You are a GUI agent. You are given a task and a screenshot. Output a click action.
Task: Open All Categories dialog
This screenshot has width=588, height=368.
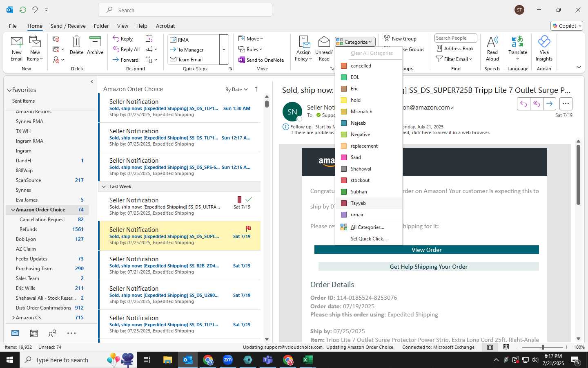[x=369, y=227]
